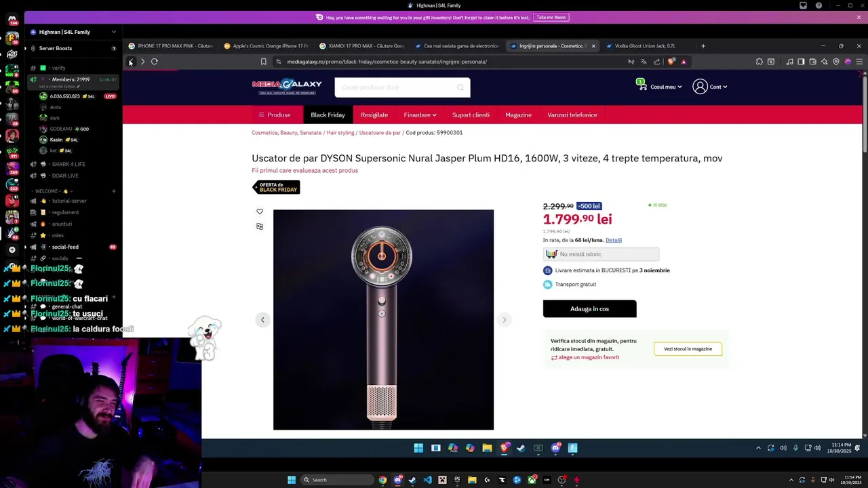Show hidden icons in inner system tray
Viewport: 868px width, 488px height.
pyautogui.click(x=758, y=448)
